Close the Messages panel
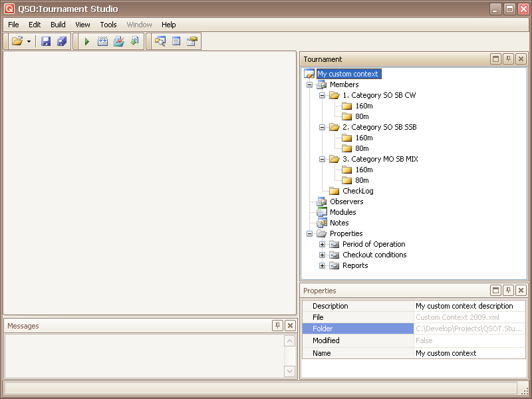Viewport: 532px width, 399px height. pos(290,326)
